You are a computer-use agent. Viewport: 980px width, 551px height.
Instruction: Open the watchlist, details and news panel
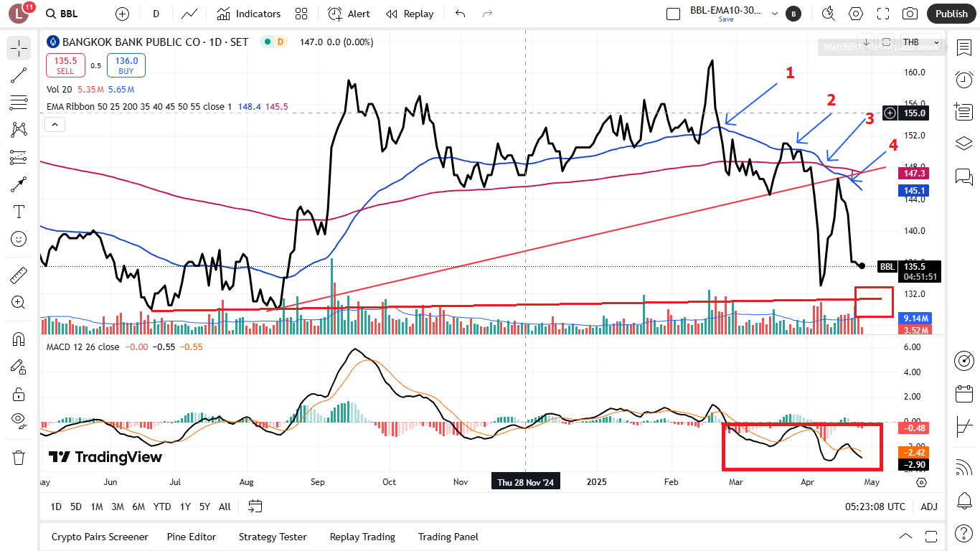tap(963, 47)
